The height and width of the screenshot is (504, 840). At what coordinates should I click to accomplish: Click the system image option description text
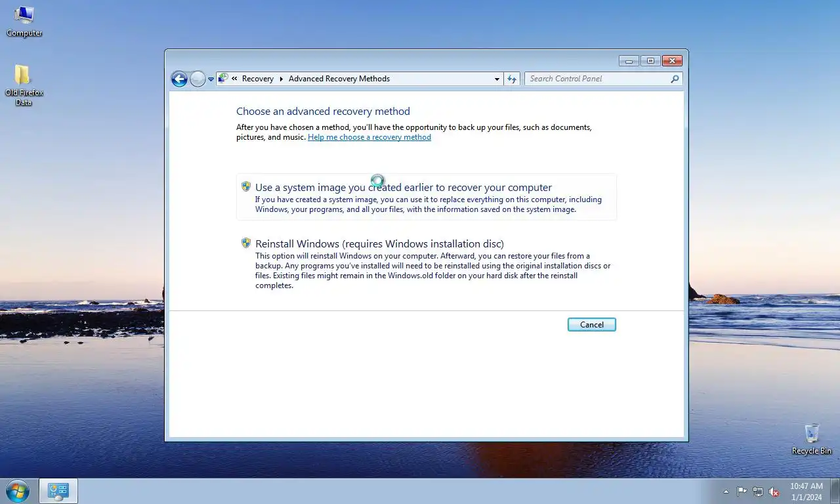click(428, 204)
